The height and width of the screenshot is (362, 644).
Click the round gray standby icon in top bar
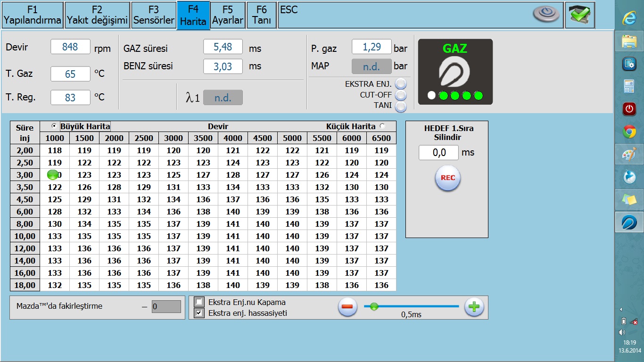546,14
